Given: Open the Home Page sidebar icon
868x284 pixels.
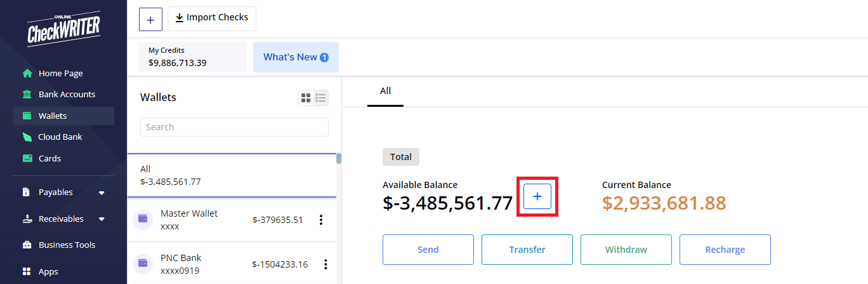Looking at the screenshot, I should [27, 73].
